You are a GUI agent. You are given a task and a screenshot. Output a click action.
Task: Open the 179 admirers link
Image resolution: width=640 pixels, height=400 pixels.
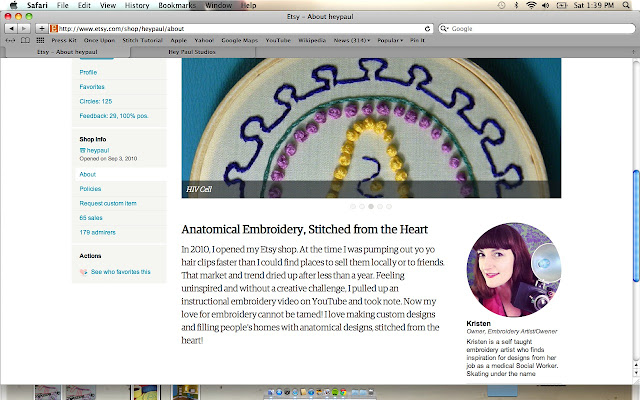pos(97,232)
